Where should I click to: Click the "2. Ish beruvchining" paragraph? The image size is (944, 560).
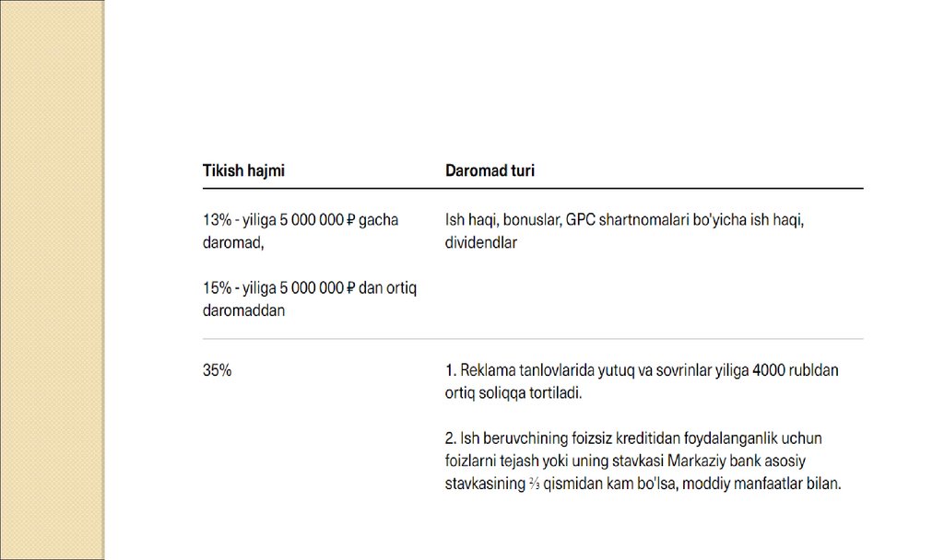click(643, 459)
